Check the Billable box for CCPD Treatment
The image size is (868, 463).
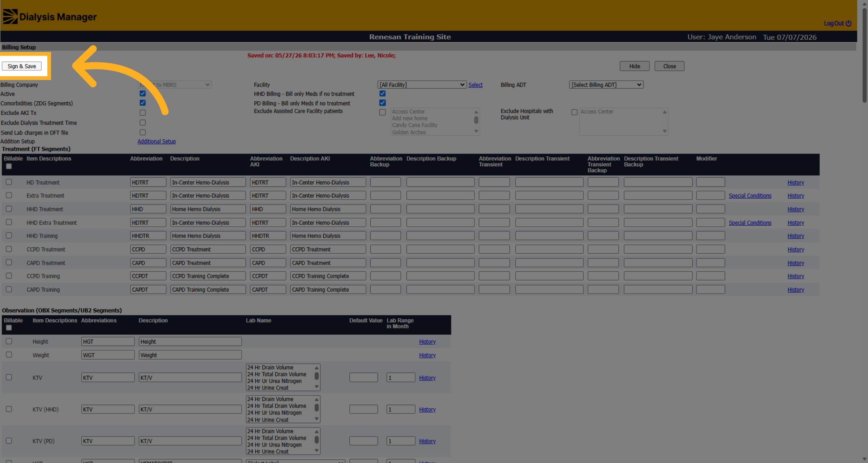click(x=9, y=249)
